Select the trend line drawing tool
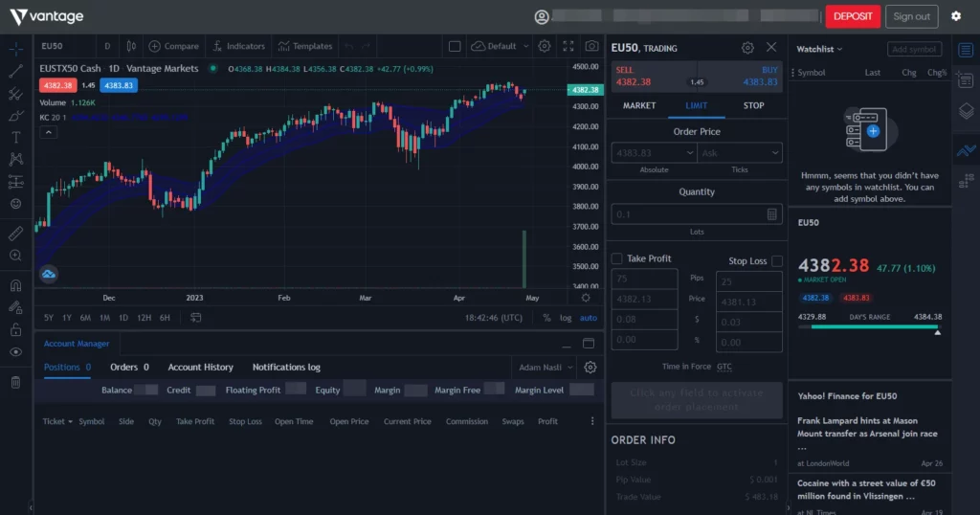Viewport: 980px width, 515px height. coord(15,71)
